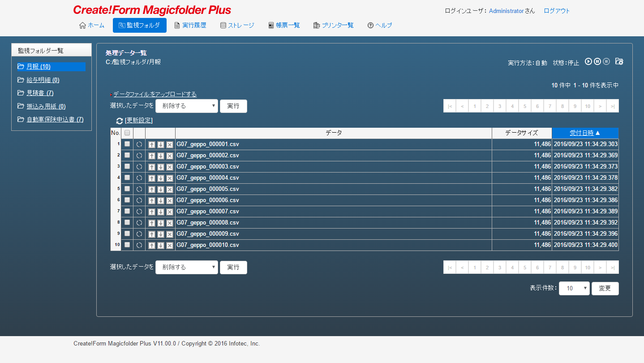
Task: Click the refresh icon beside 更新設定
Action: point(119,121)
